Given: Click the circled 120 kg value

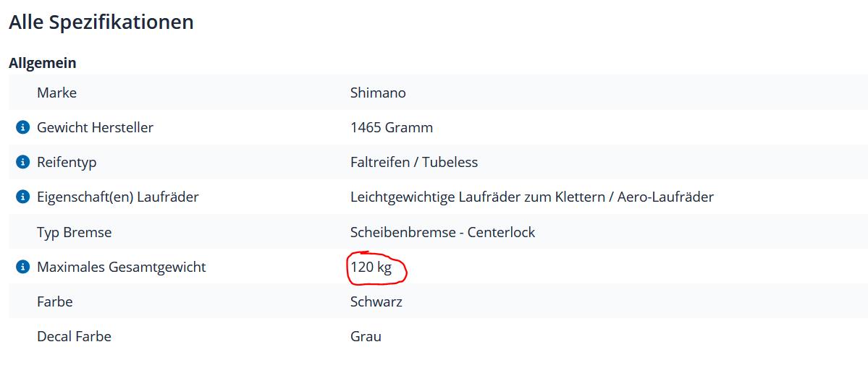Looking at the screenshot, I should 371,268.
